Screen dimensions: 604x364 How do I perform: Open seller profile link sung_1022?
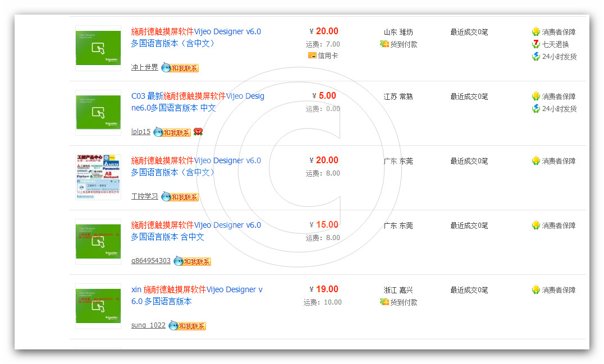point(148,326)
